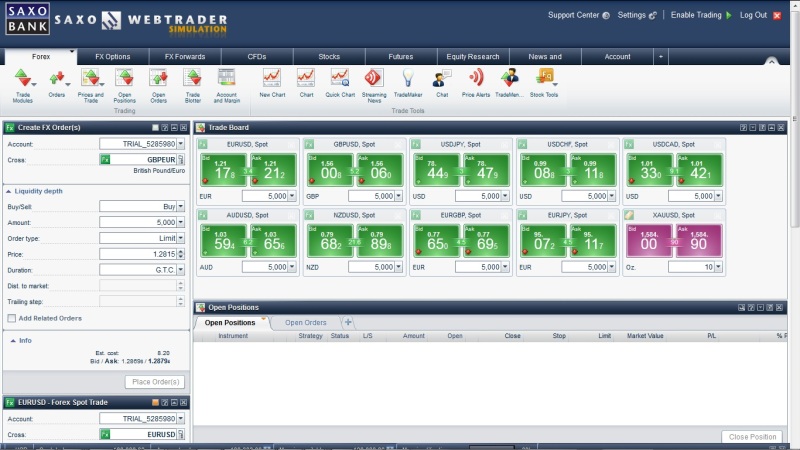Click the Log Out link
The width and height of the screenshot is (800, 450).
754,15
